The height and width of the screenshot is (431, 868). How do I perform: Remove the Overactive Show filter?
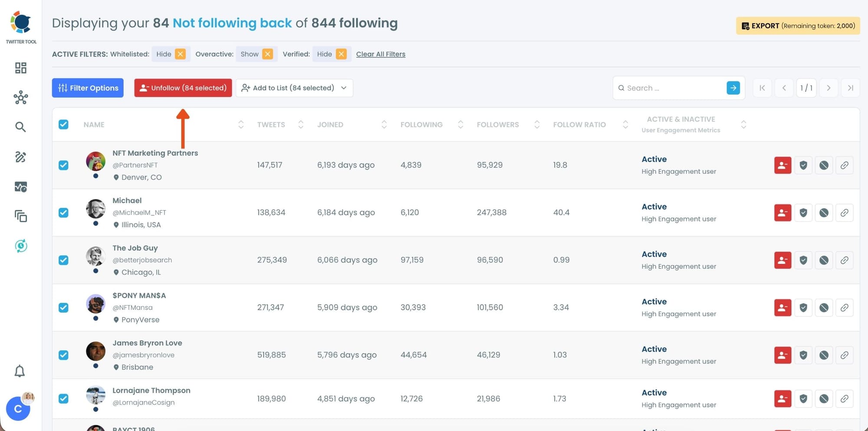(267, 54)
